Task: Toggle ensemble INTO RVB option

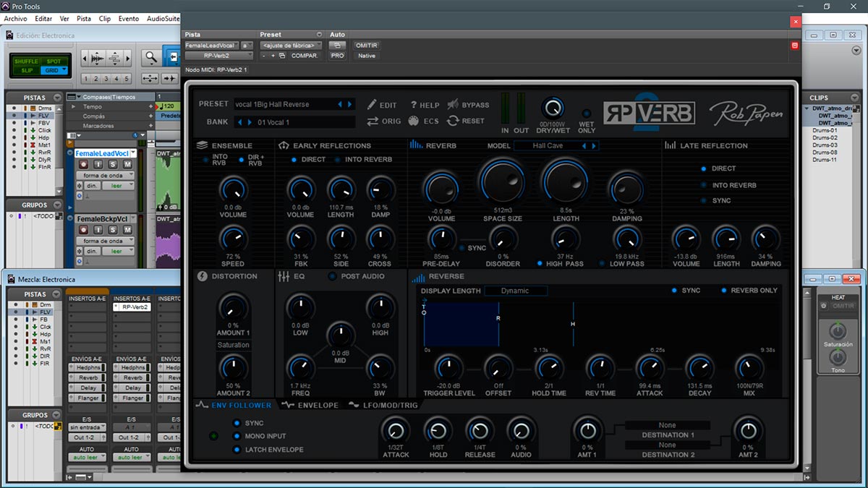Action: 205,160
